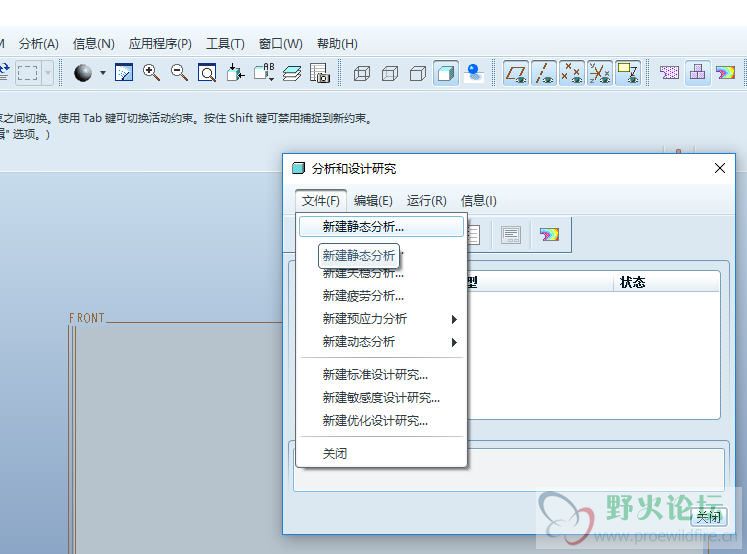Open the shading sphere display tool
This screenshot has width=747, height=554.
click(x=83, y=73)
